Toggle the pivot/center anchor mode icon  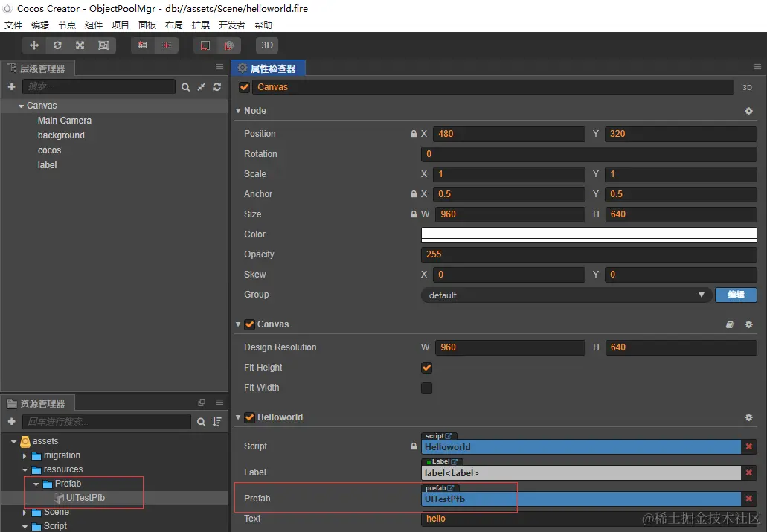[x=143, y=45]
